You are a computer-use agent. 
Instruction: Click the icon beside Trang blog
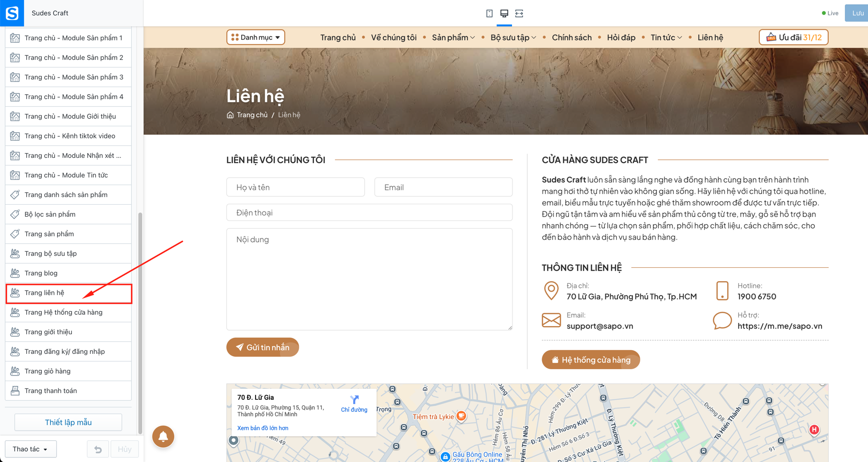click(x=15, y=273)
